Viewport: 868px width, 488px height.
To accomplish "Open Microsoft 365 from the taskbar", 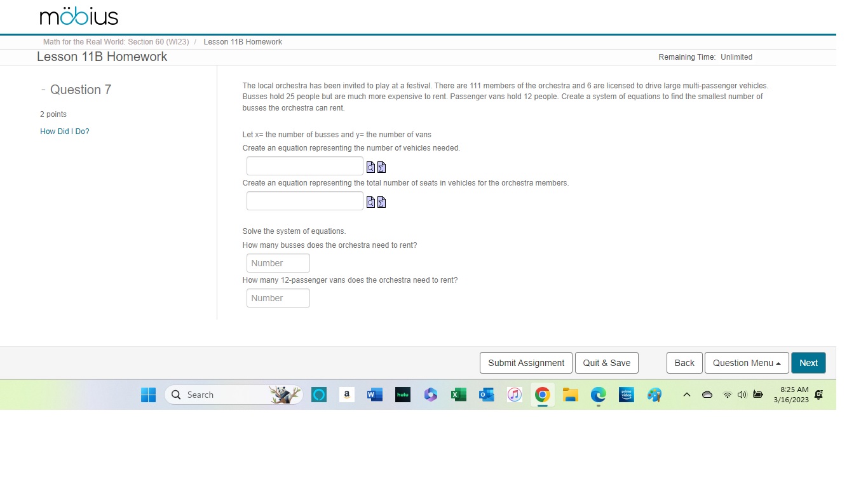I will coord(431,395).
